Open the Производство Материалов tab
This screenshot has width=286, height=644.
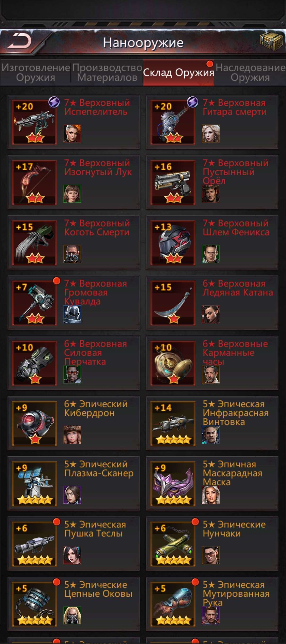coord(107,73)
